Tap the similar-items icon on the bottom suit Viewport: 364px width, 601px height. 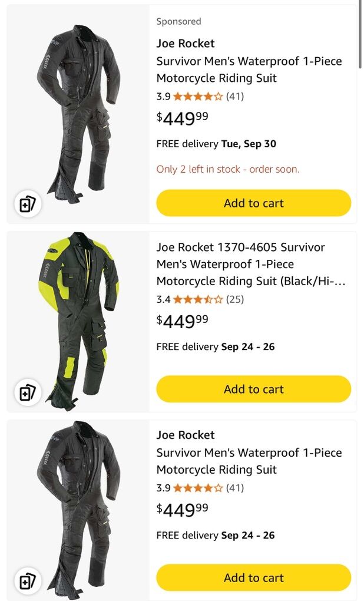[x=28, y=581]
